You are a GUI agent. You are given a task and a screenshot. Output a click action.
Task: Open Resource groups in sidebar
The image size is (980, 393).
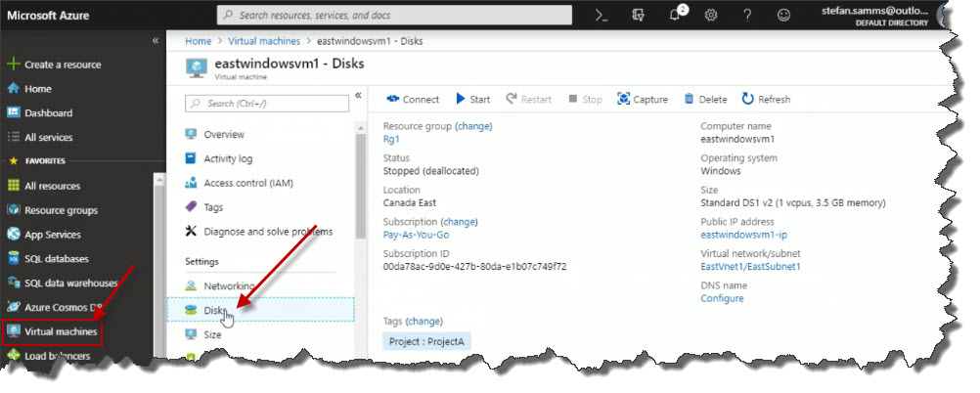click(x=52, y=210)
